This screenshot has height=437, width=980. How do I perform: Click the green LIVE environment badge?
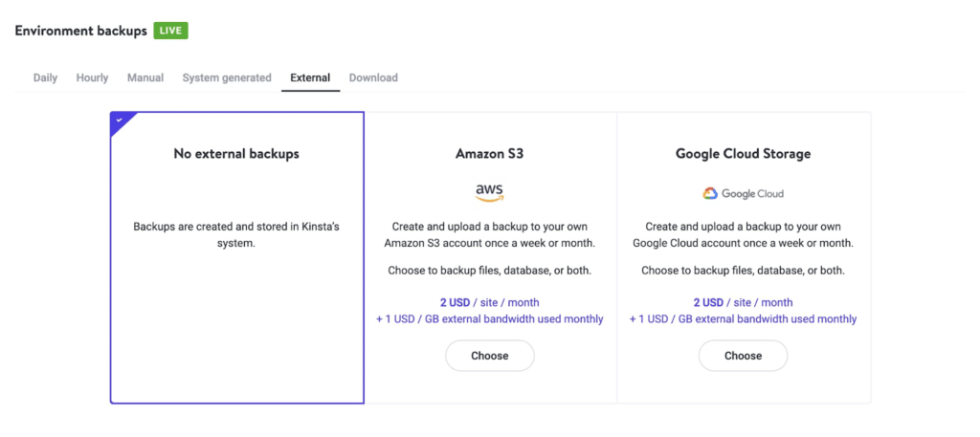coord(170,31)
